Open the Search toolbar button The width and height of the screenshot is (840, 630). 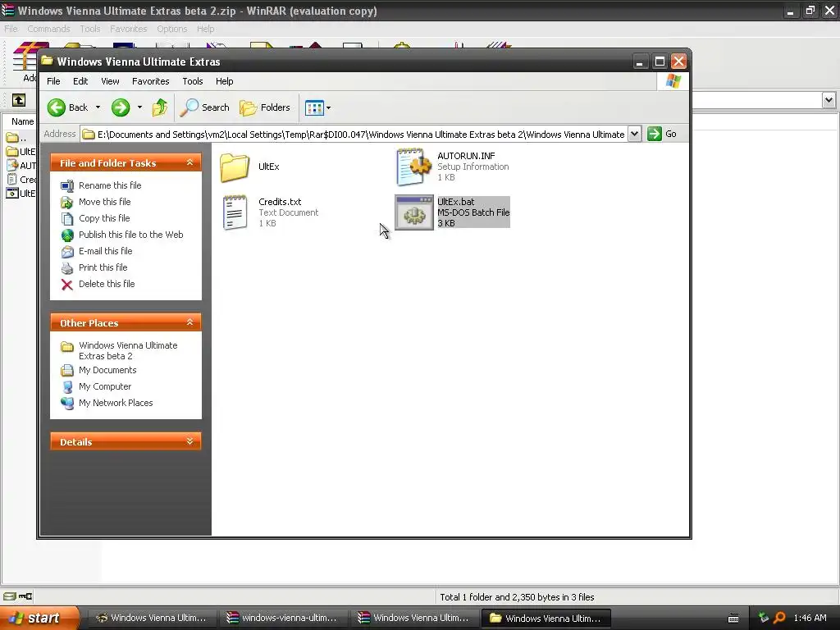[x=204, y=107]
